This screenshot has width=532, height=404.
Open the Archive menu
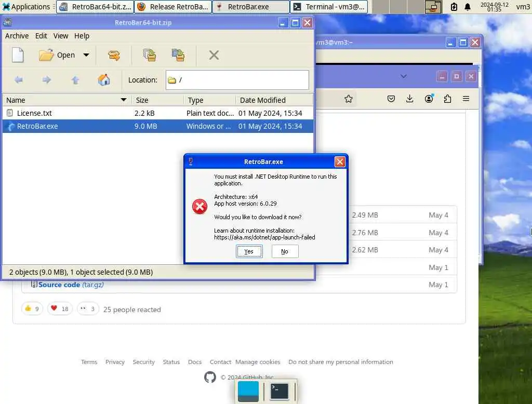(17, 36)
